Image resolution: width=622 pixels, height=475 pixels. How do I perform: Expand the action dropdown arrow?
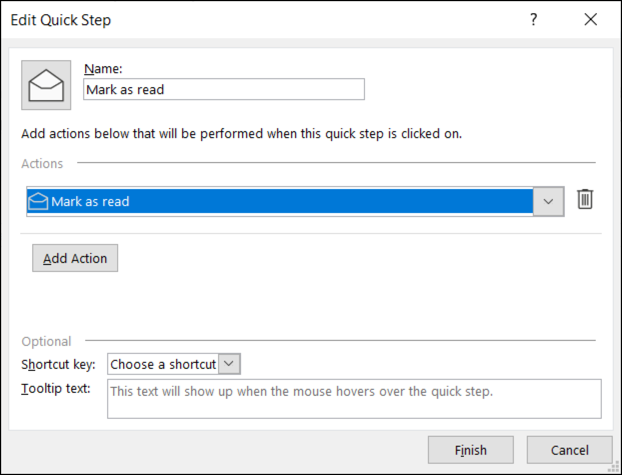pos(547,201)
